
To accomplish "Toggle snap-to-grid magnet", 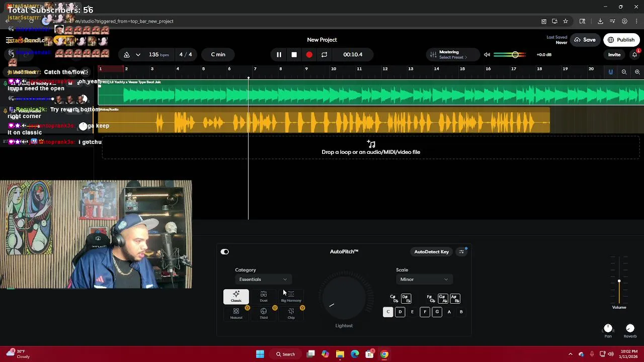I will coord(611,72).
